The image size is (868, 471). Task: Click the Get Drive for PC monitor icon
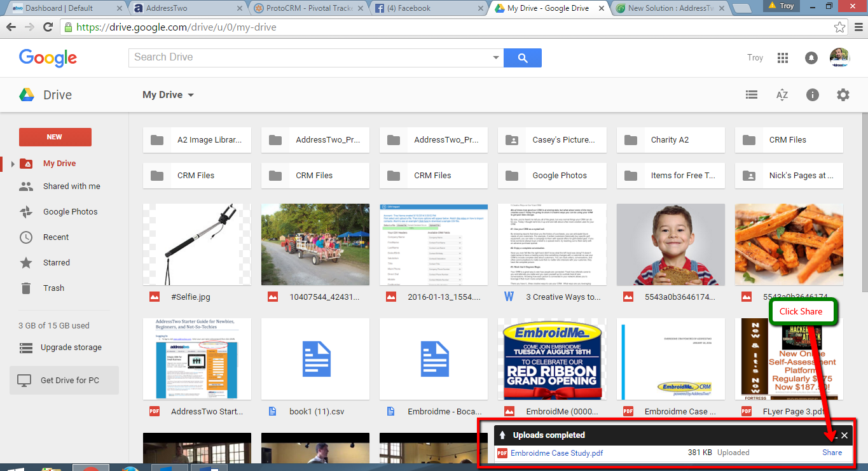pos(24,381)
